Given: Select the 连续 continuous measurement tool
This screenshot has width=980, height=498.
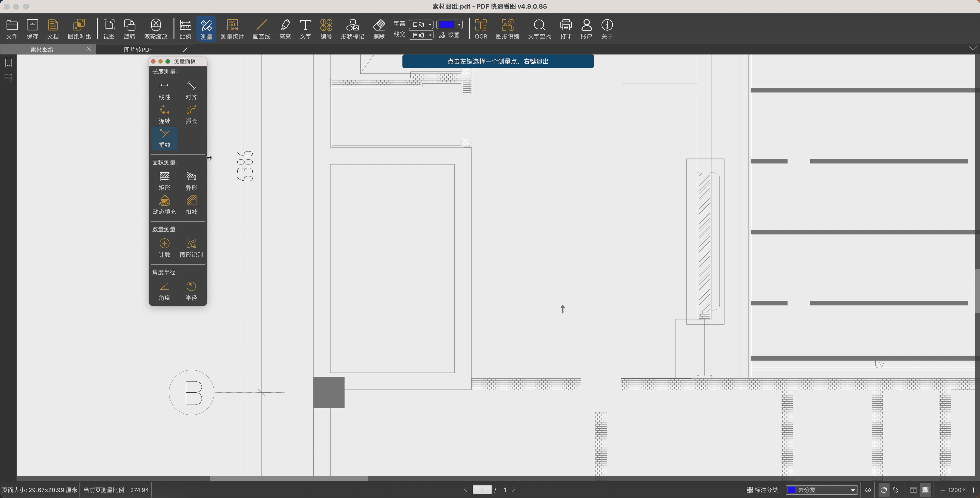Looking at the screenshot, I should (x=164, y=114).
